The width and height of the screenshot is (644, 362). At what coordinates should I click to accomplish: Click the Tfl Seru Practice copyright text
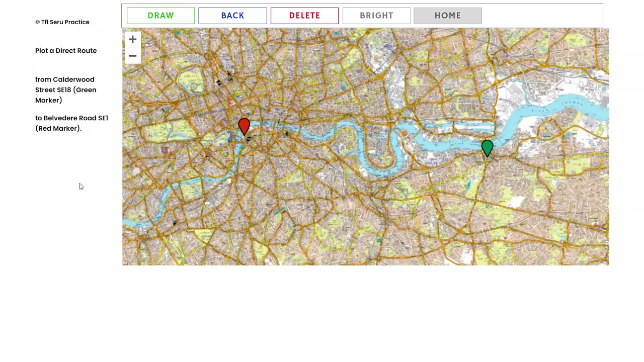(x=62, y=22)
